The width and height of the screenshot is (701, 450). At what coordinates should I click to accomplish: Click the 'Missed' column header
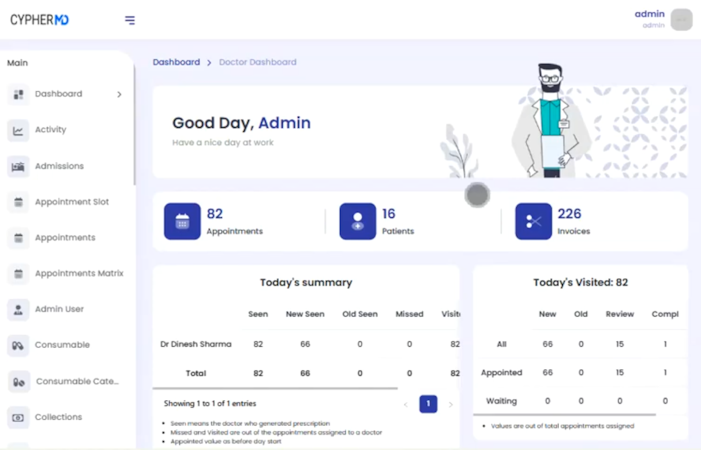pyautogui.click(x=410, y=314)
